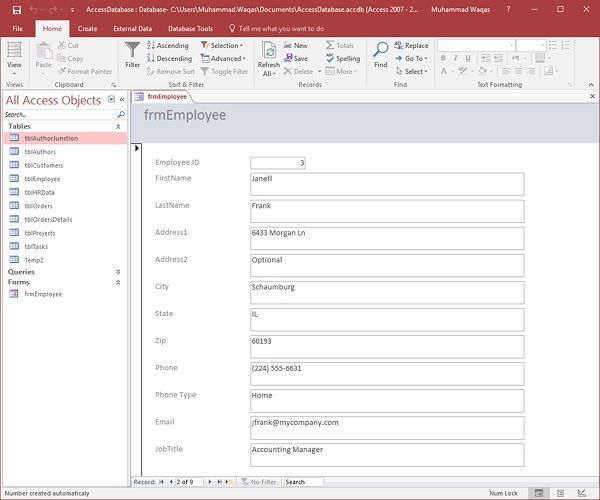This screenshot has height=500, width=600.
Task: Click the JobTitle field Accounting Manager
Action: tap(387, 455)
